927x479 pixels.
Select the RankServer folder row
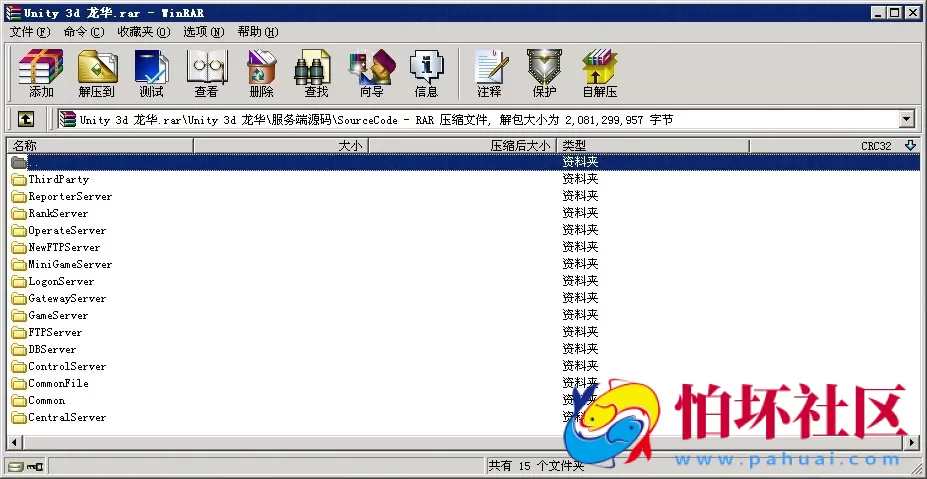point(464,213)
